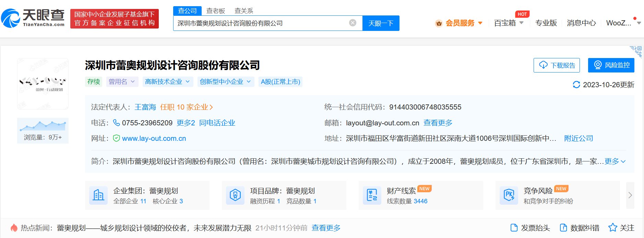Clear the search box with the X icon
The image size is (644, 238).
(353, 23)
